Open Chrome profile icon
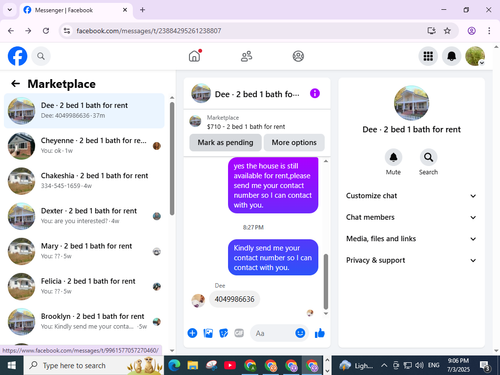The height and width of the screenshot is (375, 500). click(x=471, y=31)
